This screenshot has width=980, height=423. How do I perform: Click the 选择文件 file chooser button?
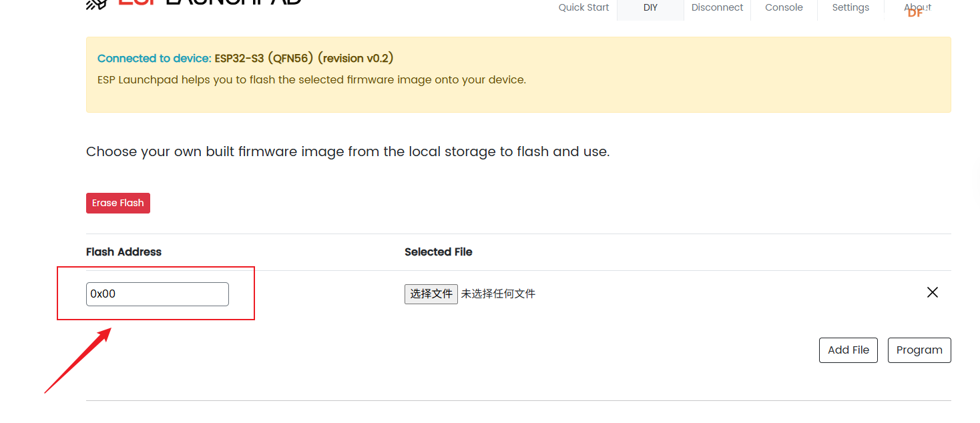pyautogui.click(x=431, y=294)
